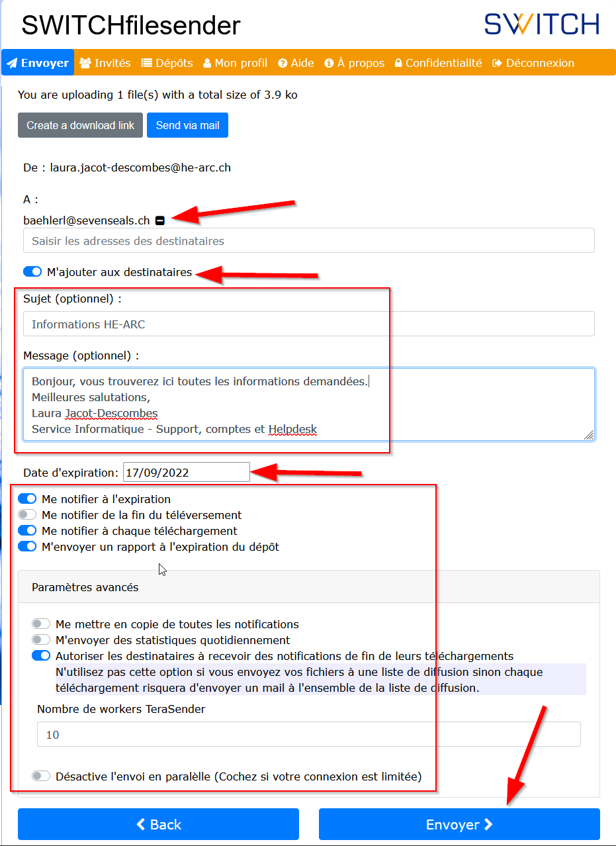Click the Create a download link button
Viewport: 616px width, 846px height.
click(80, 125)
